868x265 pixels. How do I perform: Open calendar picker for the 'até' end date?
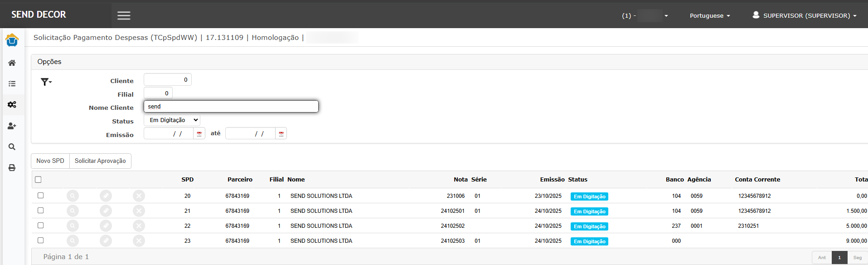tap(281, 133)
